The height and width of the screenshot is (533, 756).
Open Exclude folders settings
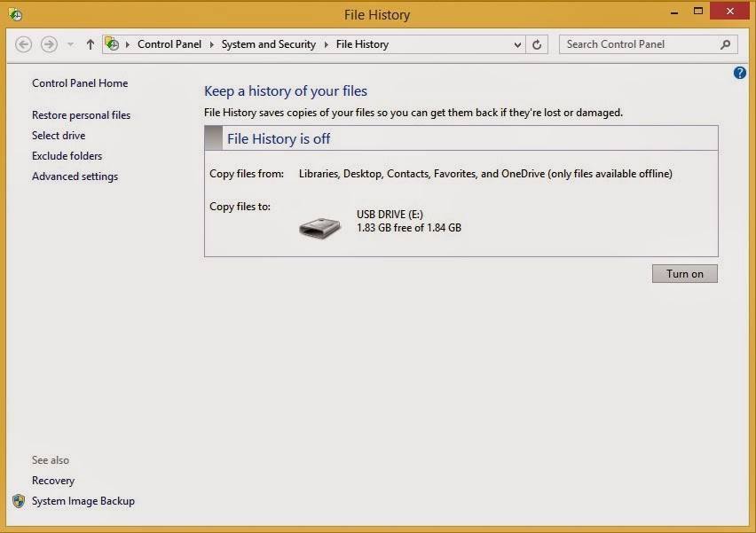tap(67, 156)
